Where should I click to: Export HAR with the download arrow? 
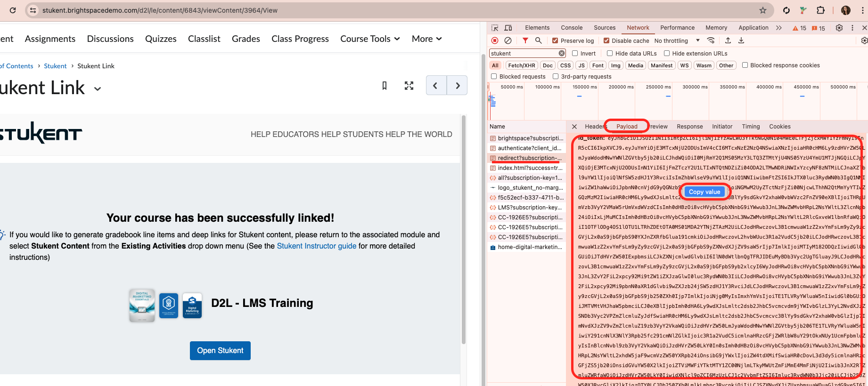pyautogui.click(x=741, y=40)
